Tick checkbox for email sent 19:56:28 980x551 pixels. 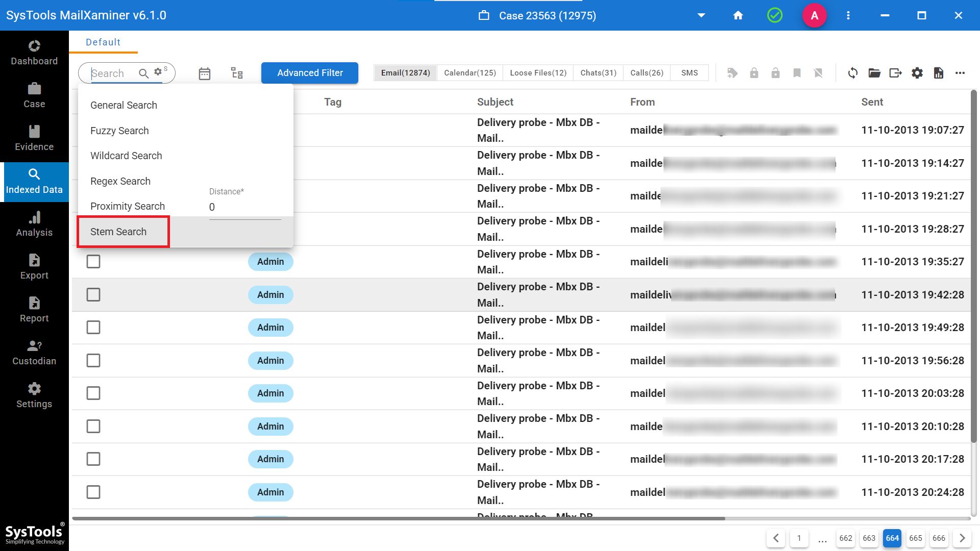93,361
